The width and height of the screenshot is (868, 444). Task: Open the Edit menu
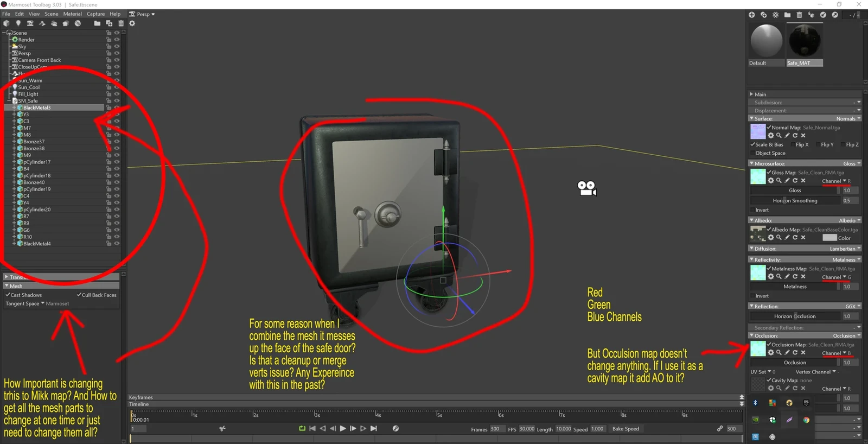pos(20,14)
